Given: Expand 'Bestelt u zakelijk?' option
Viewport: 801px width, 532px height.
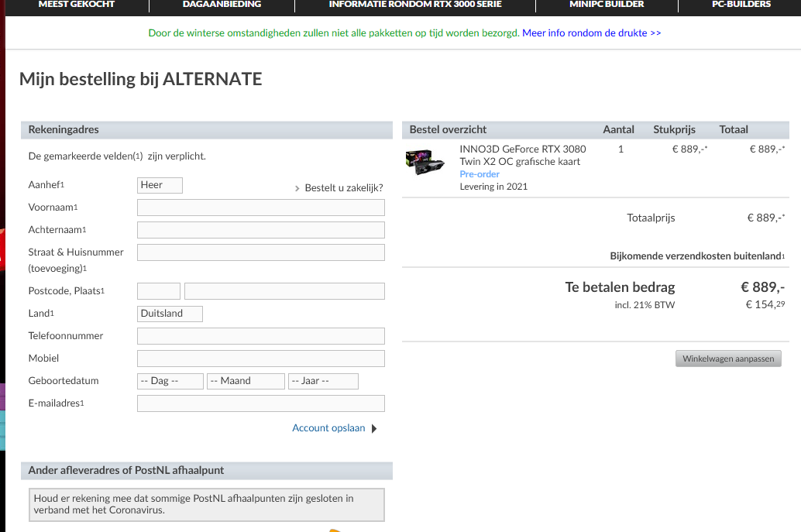Looking at the screenshot, I should (344, 188).
